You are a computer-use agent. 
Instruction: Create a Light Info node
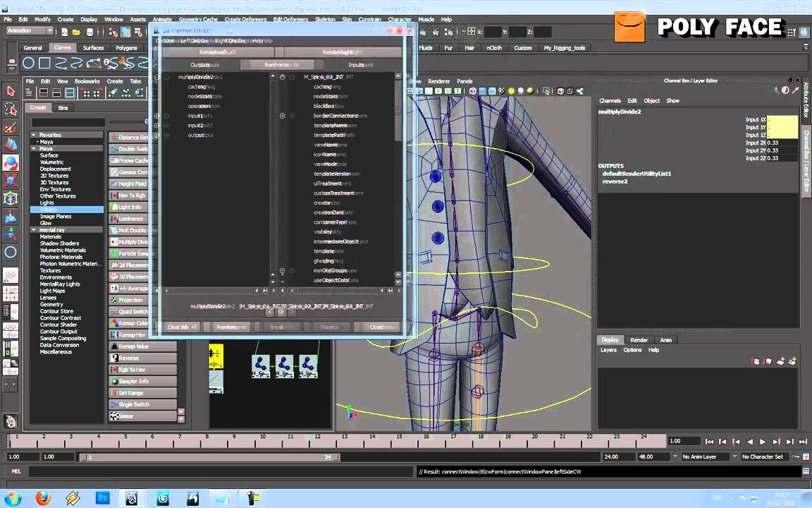tap(130, 207)
